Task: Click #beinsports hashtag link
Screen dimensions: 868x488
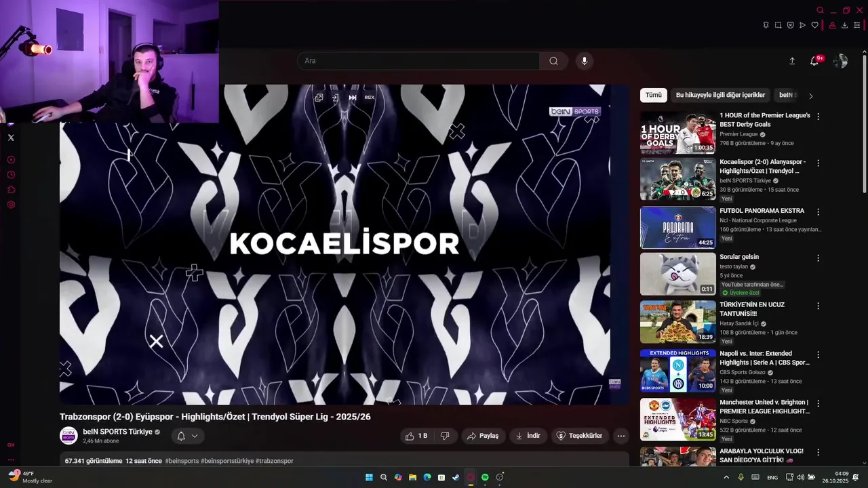Action: coord(182,461)
